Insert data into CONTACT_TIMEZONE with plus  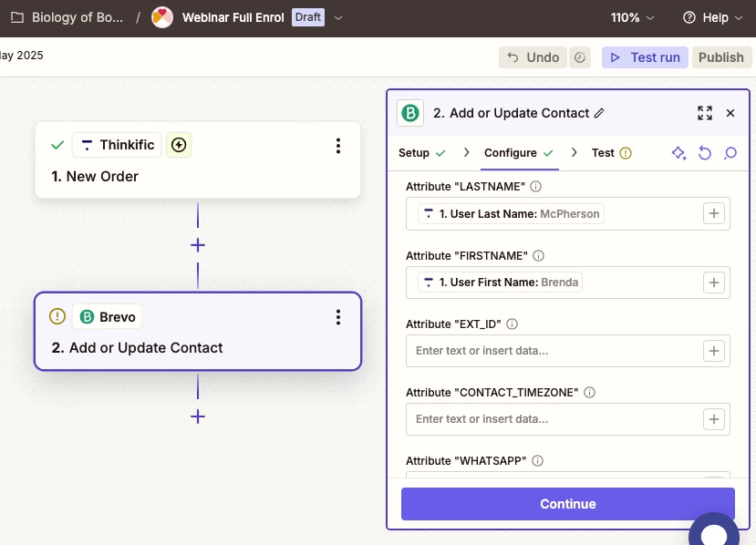click(x=714, y=419)
